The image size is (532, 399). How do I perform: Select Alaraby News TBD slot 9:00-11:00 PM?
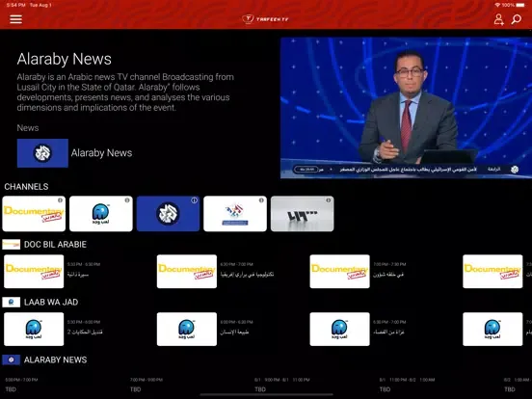coord(282,385)
